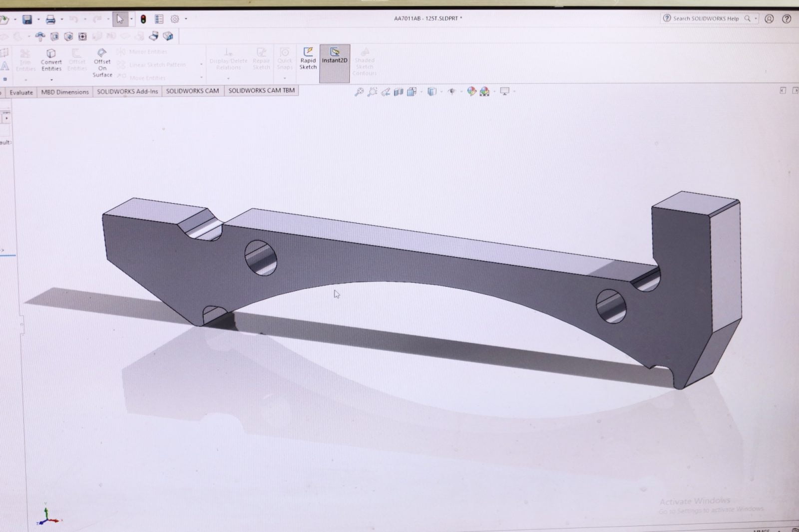Expand the Hide/Show Items dropdown arrow

click(460, 92)
